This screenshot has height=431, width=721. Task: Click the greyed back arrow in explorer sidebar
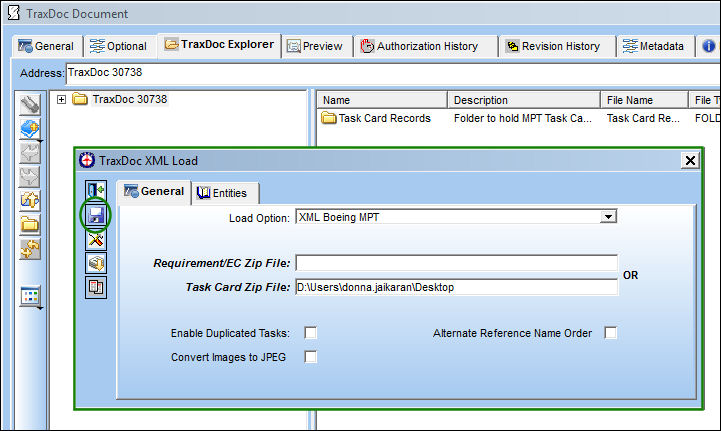pos(30,153)
